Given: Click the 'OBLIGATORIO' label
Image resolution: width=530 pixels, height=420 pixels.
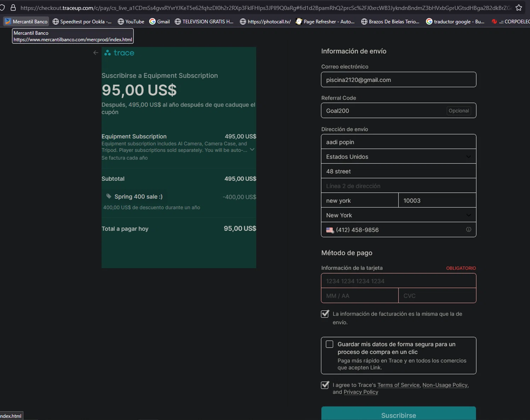Looking at the screenshot, I should click(x=461, y=268).
